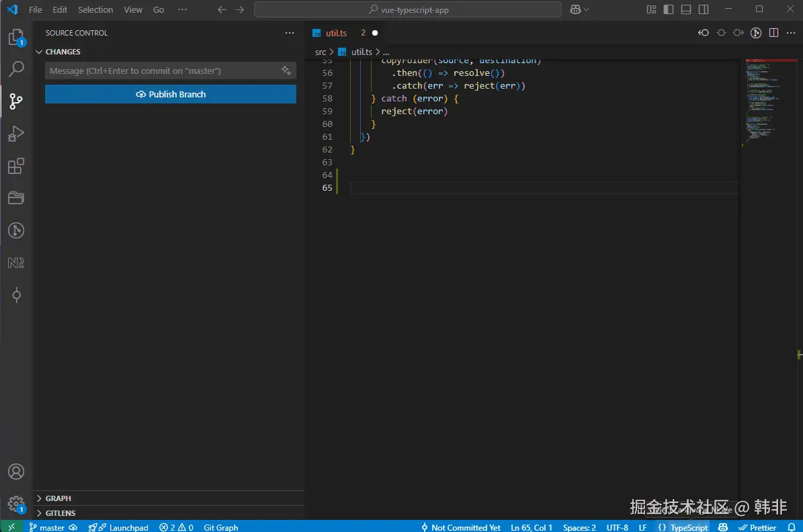Toggle the secondary side bar layout

click(x=704, y=9)
